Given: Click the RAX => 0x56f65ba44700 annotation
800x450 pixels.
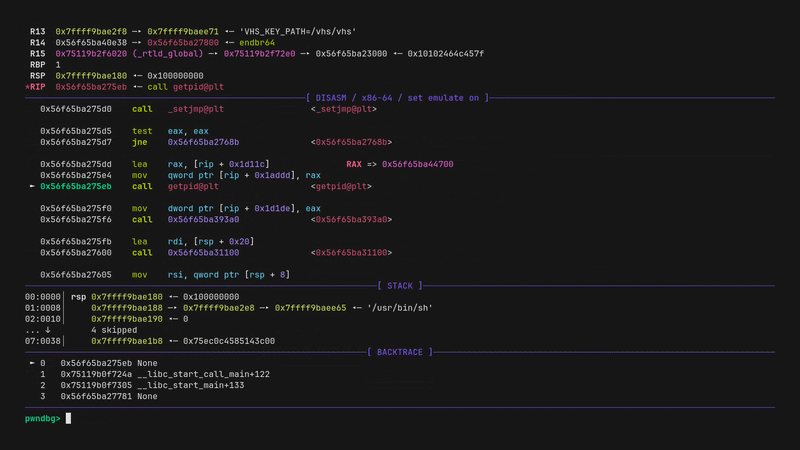Looking at the screenshot, I should tap(400, 164).
